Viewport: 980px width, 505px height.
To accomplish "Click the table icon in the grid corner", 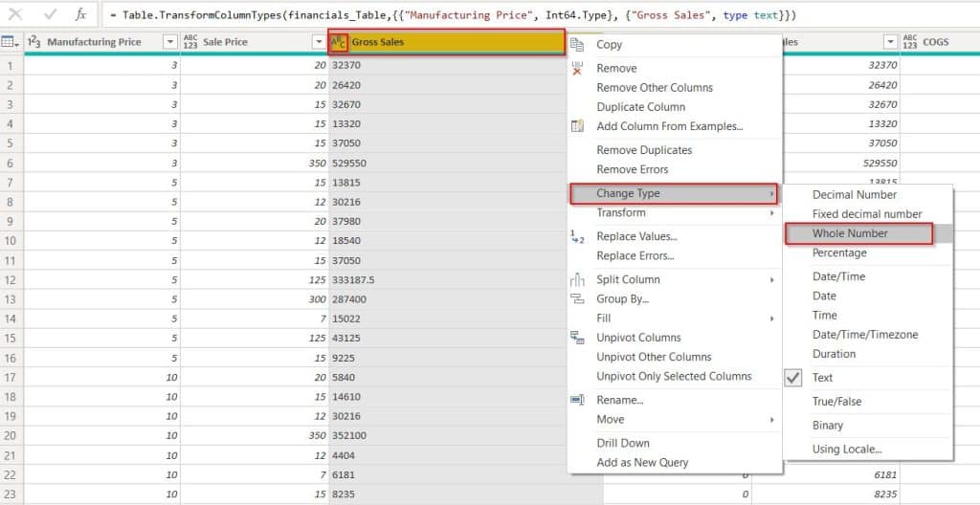I will tap(8, 42).
